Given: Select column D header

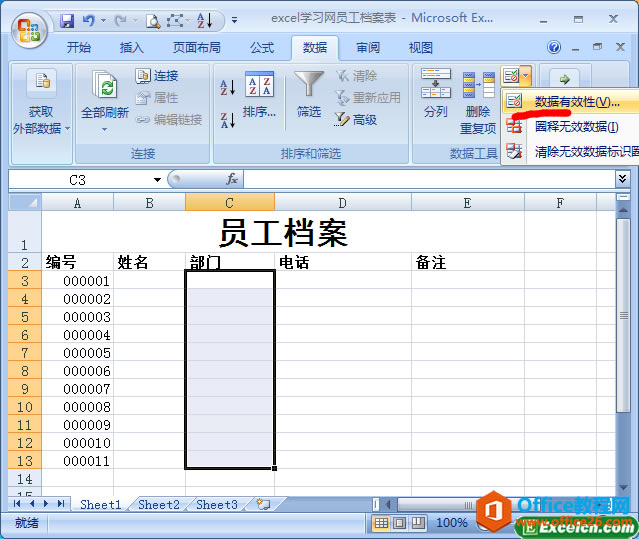Looking at the screenshot, I should [343, 202].
